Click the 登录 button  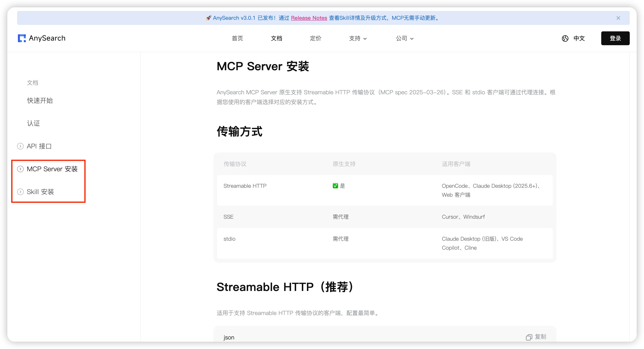615,38
